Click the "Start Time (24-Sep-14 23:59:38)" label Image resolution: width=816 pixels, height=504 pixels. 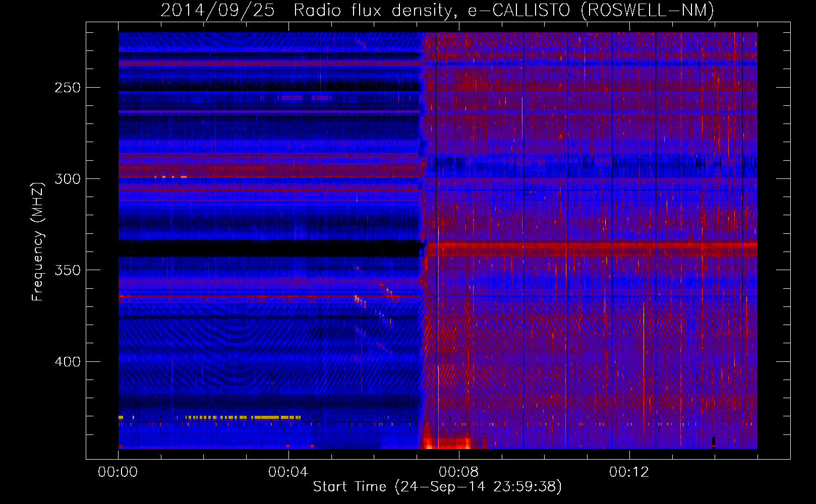437,487
